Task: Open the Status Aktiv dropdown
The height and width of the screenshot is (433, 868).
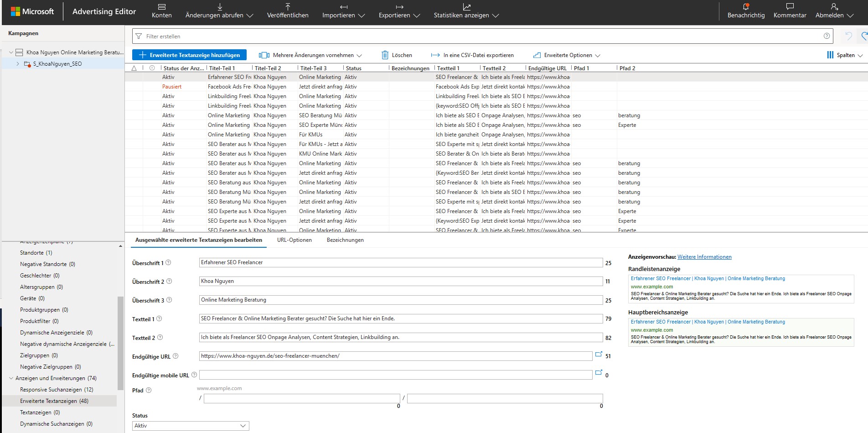Action: [x=191, y=426]
